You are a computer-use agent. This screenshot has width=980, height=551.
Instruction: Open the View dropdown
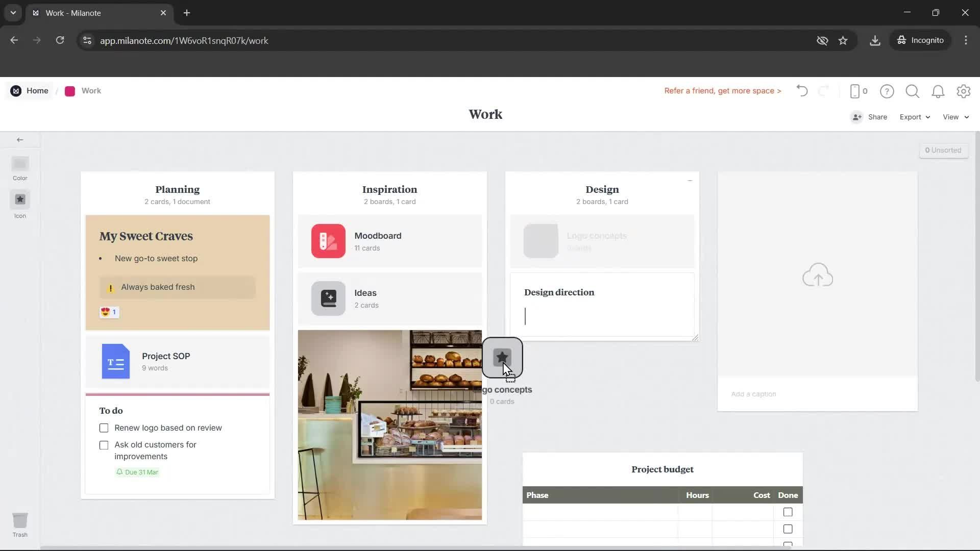click(954, 117)
